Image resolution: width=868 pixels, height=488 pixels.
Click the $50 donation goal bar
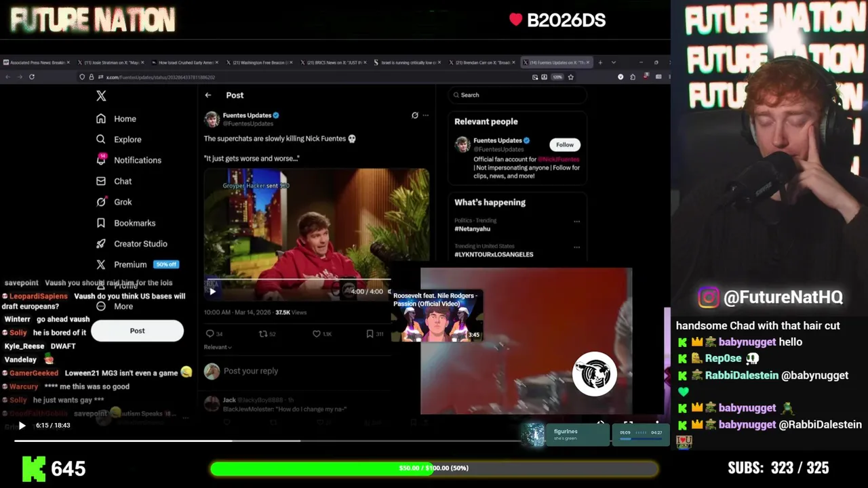point(434,468)
